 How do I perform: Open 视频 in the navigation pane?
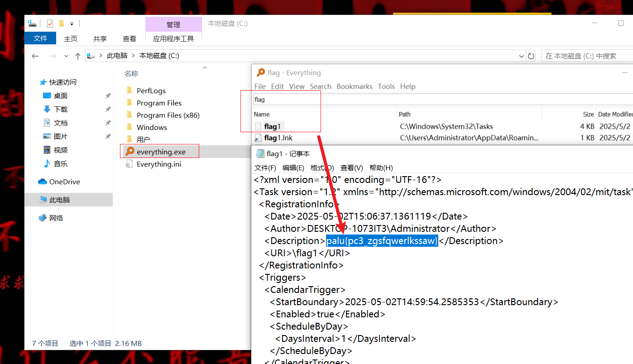(60, 150)
